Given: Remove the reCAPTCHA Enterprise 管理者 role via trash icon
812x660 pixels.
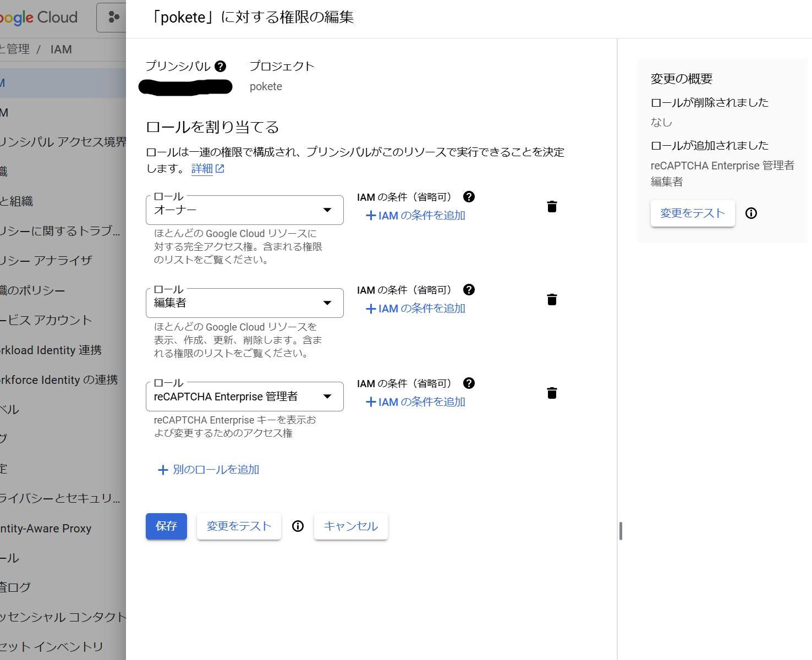Looking at the screenshot, I should tap(552, 393).
